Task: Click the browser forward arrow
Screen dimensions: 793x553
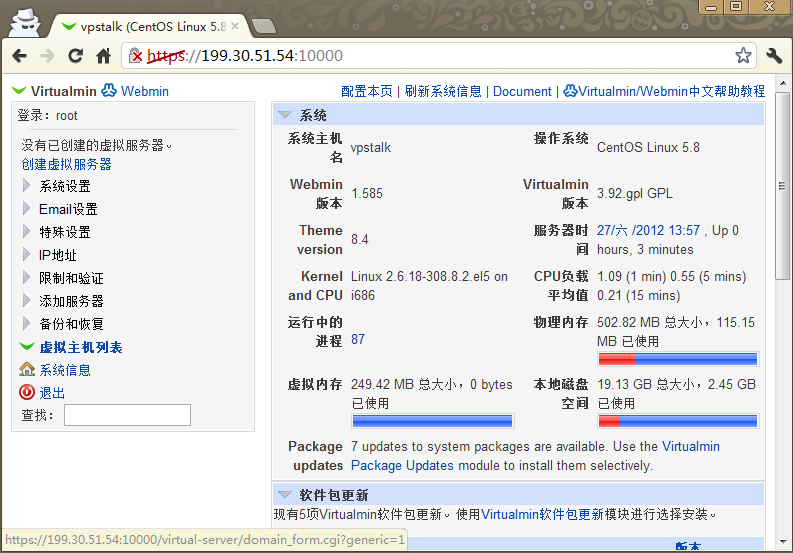Action: (47, 55)
